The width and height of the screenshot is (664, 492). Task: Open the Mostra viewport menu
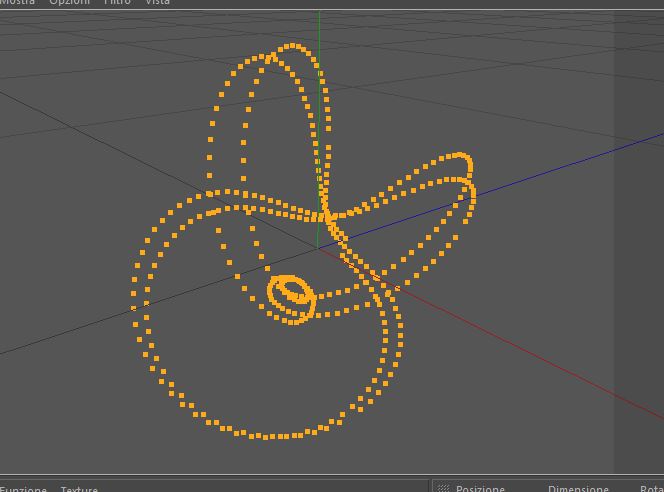tap(17, 2)
